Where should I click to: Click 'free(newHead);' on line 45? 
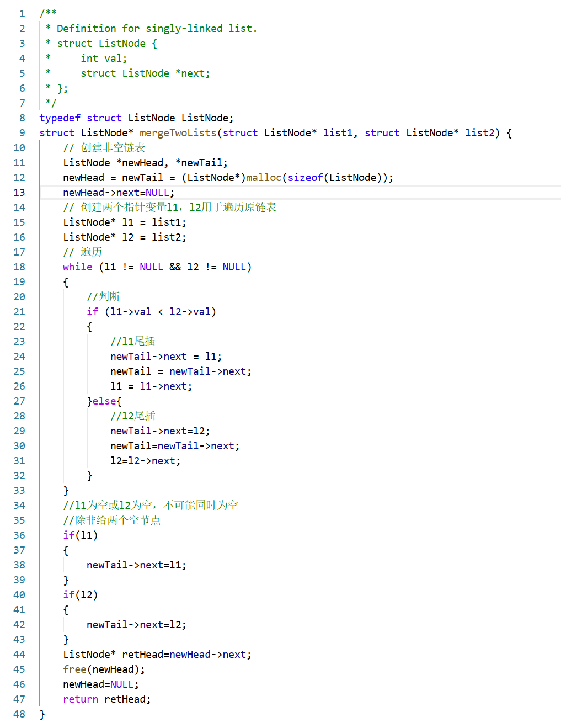[x=104, y=669]
